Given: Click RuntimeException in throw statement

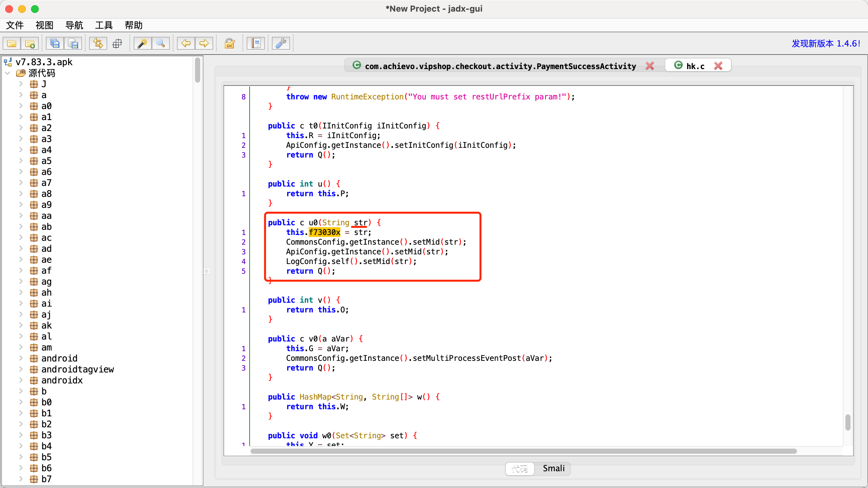Looking at the screenshot, I should point(367,97).
